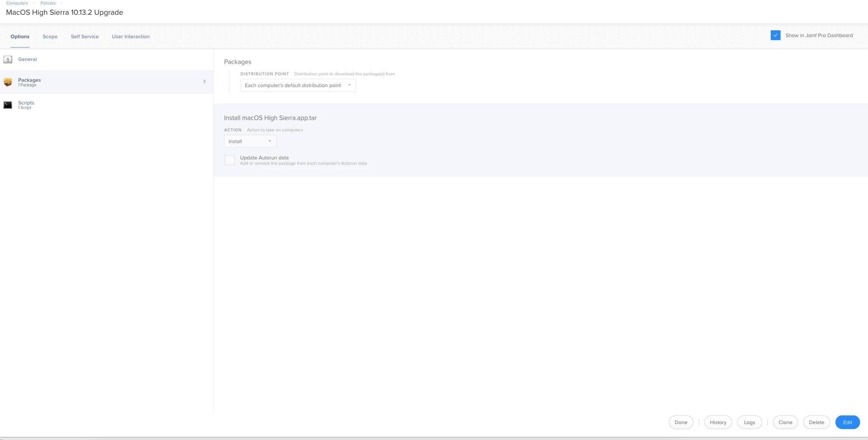The width and height of the screenshot is (868, 440).
Task: Click the Delete button
Action: (x=816, y=422)
